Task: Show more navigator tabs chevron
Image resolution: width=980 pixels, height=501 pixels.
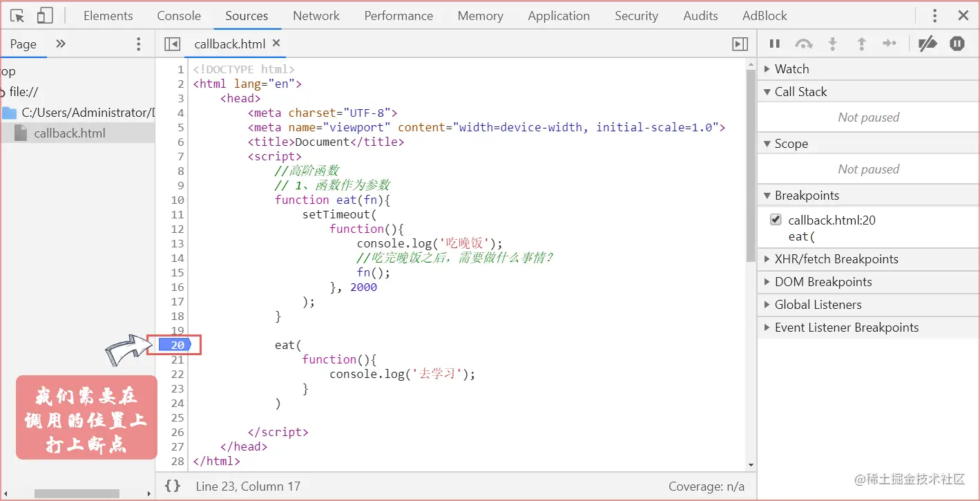Action: (61, 44)
